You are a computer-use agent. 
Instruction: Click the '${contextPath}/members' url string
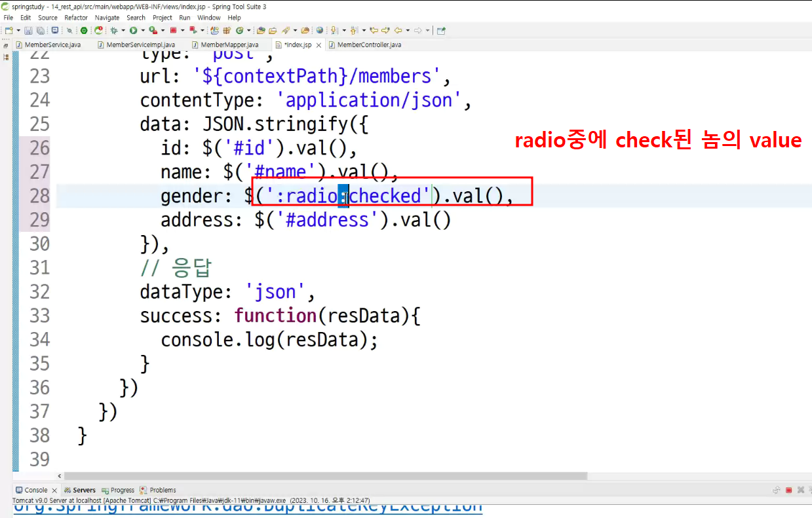(317, 76)
